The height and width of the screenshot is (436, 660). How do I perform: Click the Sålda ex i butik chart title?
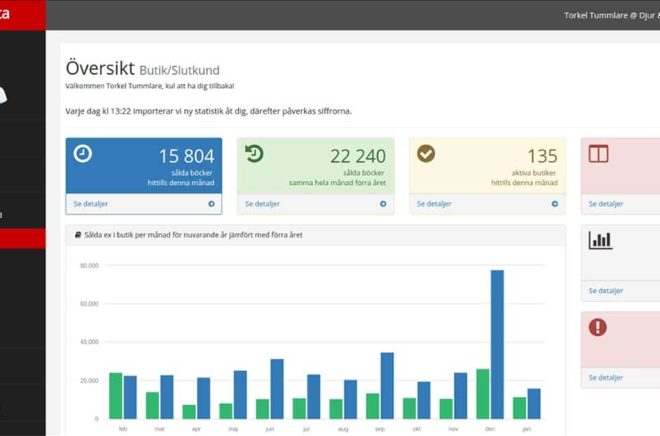[x=193, y=235]
